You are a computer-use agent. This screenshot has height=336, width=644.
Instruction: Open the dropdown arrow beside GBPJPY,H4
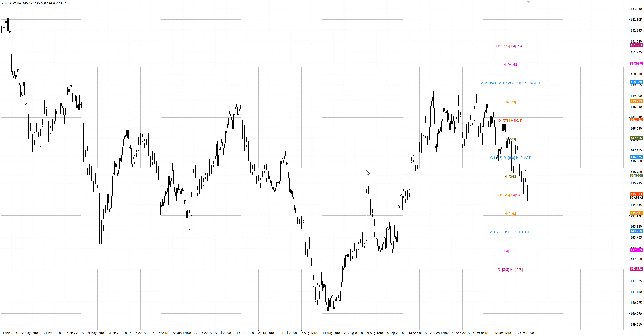pos(3,3)
